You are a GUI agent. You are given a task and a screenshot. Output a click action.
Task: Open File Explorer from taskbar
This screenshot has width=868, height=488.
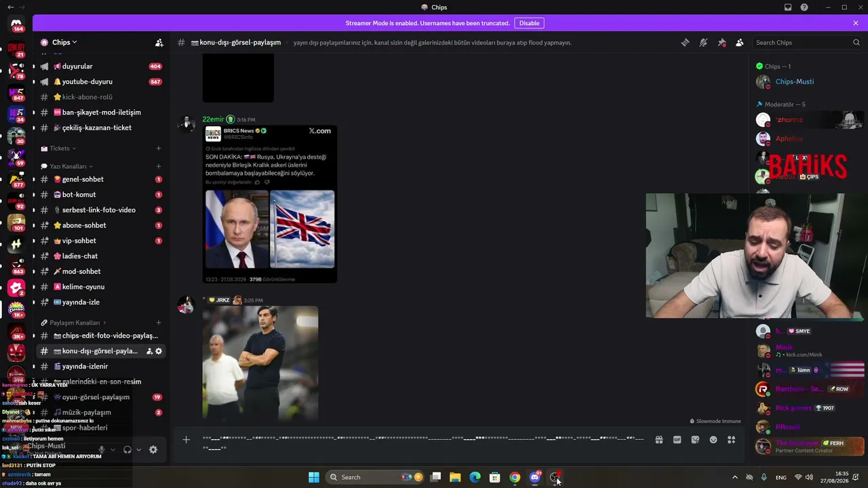tap(455, 477)
